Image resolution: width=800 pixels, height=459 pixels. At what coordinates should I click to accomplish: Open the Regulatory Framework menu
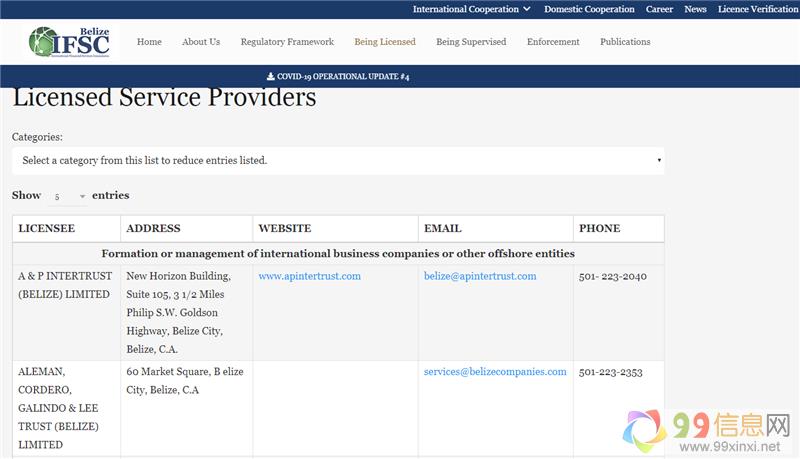287,42
